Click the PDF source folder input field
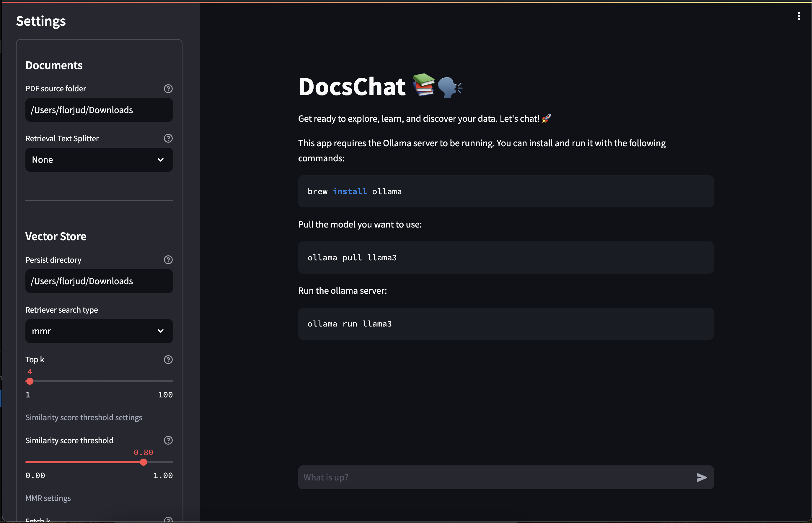Image resolution: width=812 pixels, height=523 pixels. coord(99,110)
